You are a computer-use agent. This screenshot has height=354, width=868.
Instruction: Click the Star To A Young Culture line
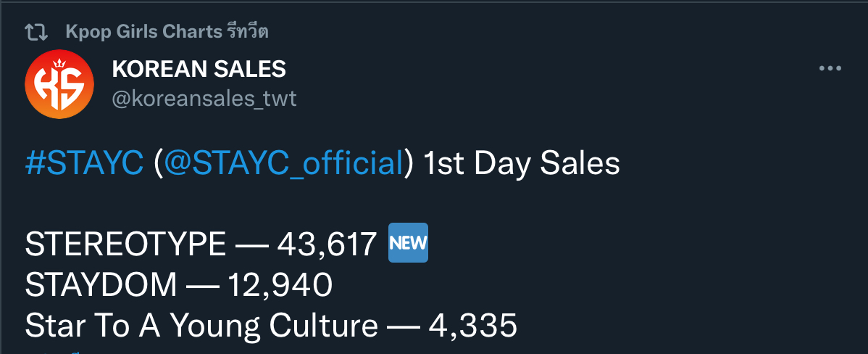tap(271, 326)
